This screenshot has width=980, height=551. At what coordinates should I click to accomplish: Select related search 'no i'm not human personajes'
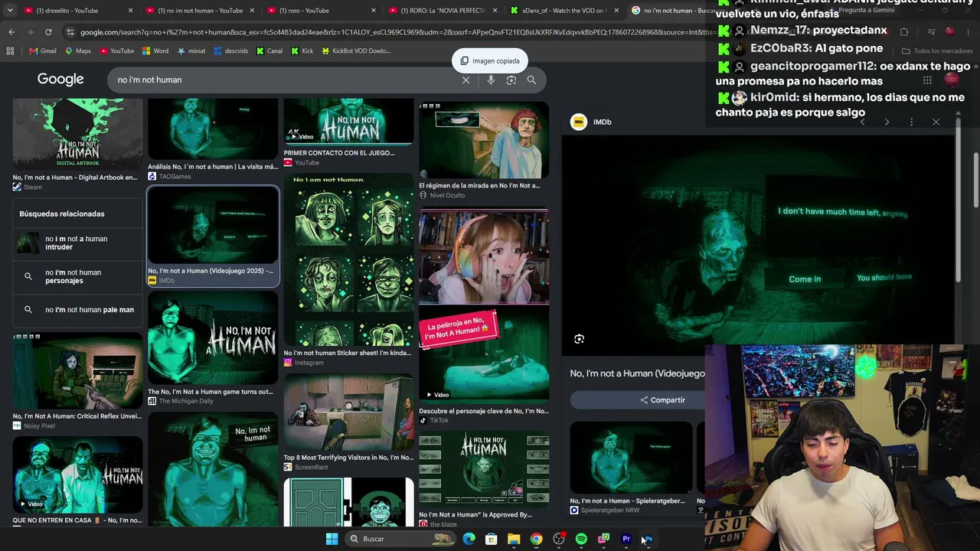(x=77, y=276)
